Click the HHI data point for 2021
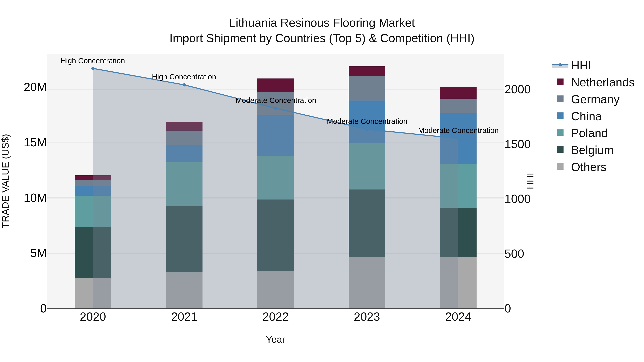The width and height of the screenshot is (644, 362). pos(184,85)
